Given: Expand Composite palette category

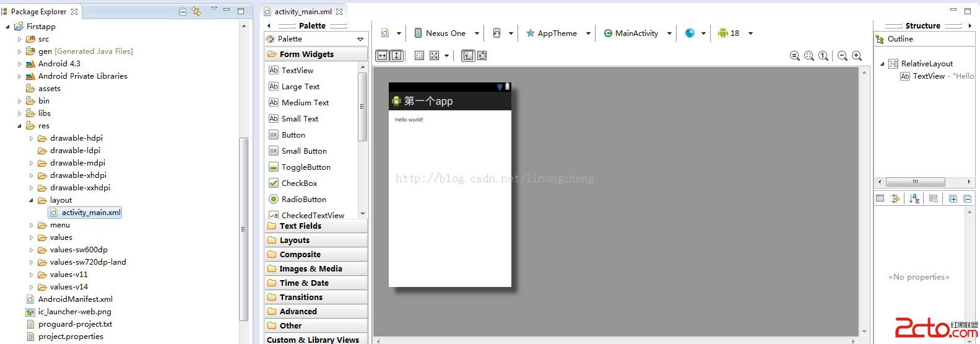Looking at the screenshot, I should [316, 254].
